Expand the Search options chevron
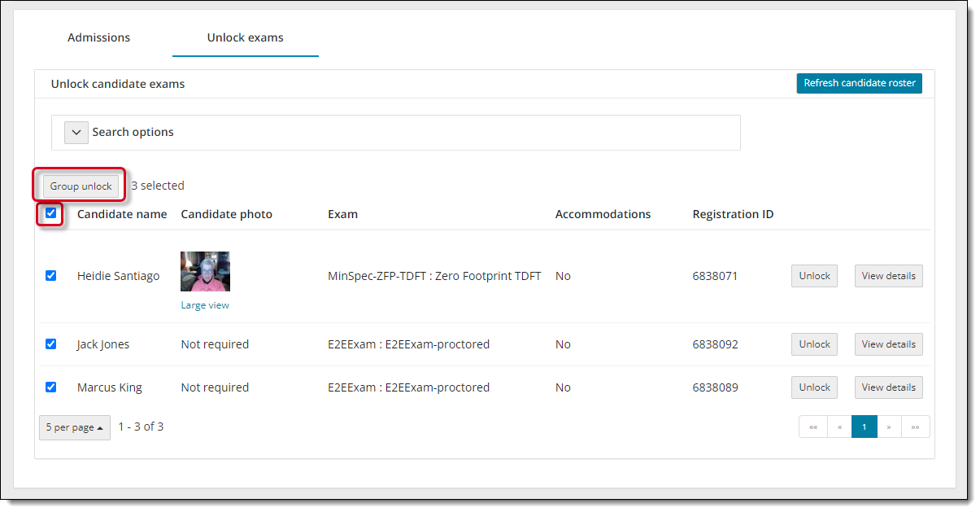Image resolution: width=980 pixels, height=512 pixels. tap(76, 133)
